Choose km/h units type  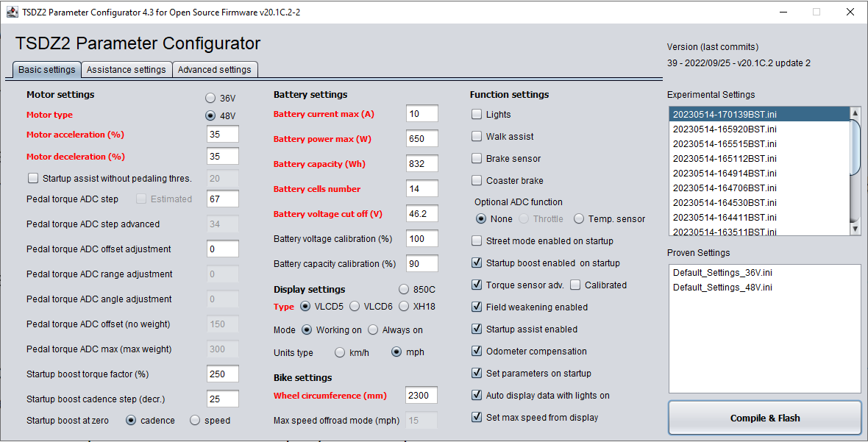coord(340,352)
